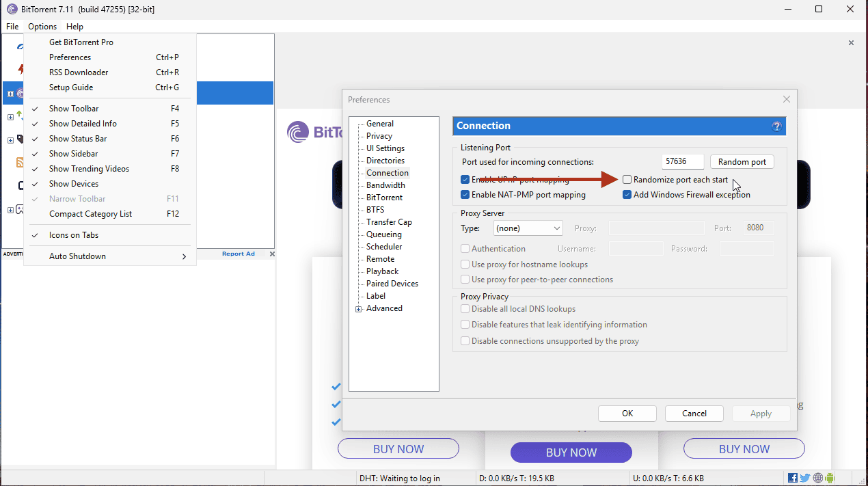The height and width of the screenshot is (486, 868).
Task: Select Queueing in Preferences tree
Action: click(x=384, y=234)
